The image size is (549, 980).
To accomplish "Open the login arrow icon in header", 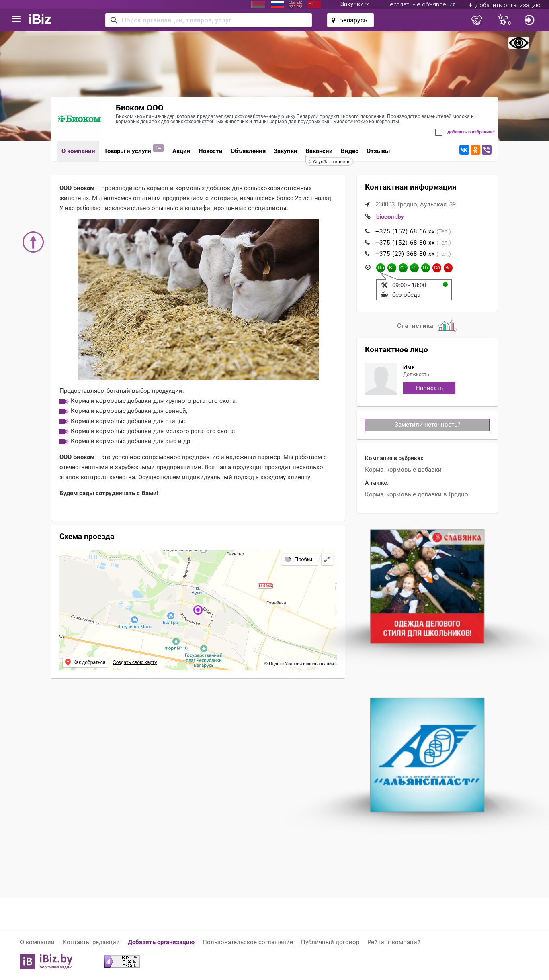I will tap(530, 20).
